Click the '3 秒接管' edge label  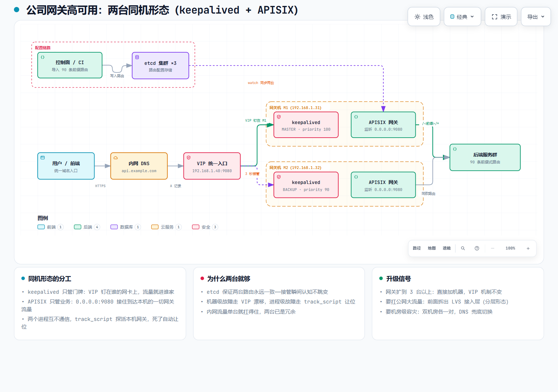pyautogui.click(x=252, y=174)
